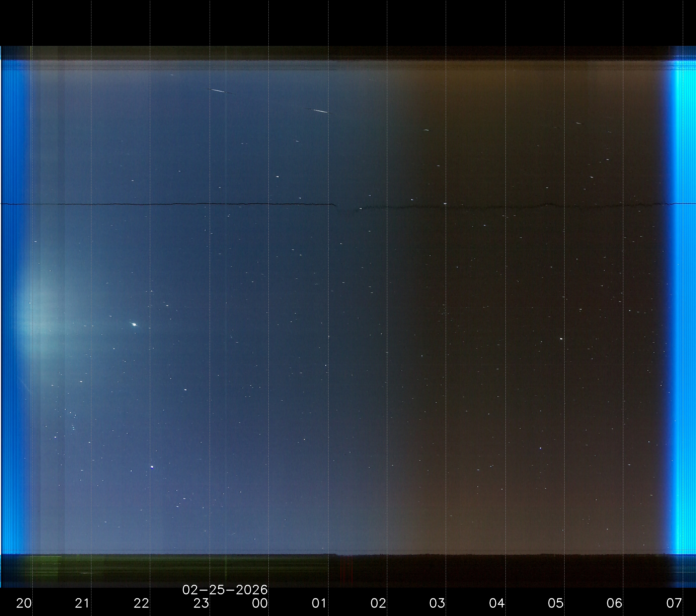
Task: Click the 23 hour label
Action: [x=201, y=603]
